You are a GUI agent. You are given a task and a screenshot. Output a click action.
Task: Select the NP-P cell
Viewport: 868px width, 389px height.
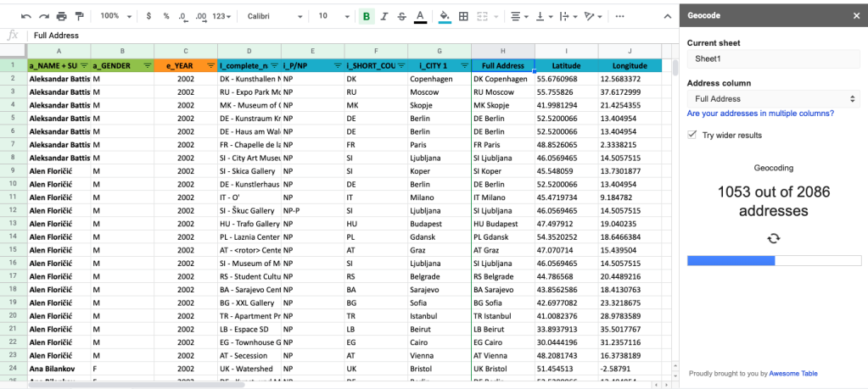313,210
